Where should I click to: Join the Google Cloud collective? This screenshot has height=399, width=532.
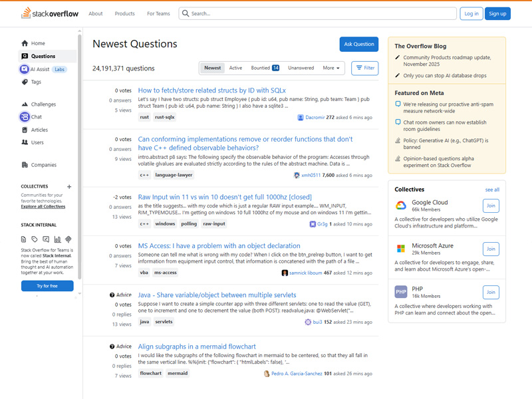coord(491,205)
